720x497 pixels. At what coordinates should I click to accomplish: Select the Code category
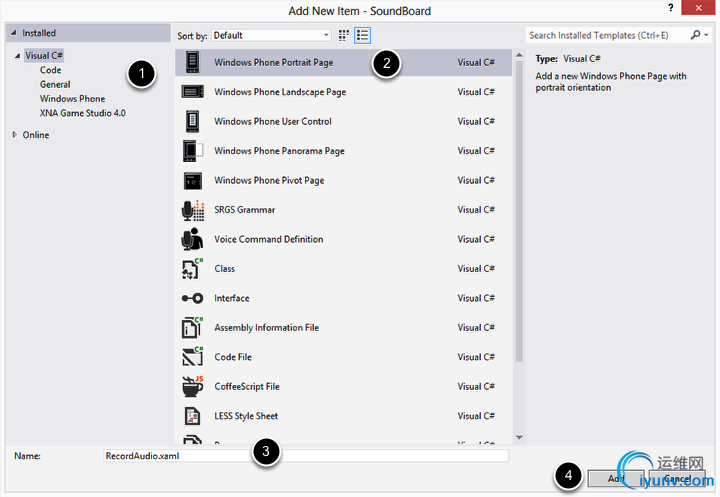tap(51, 70)
